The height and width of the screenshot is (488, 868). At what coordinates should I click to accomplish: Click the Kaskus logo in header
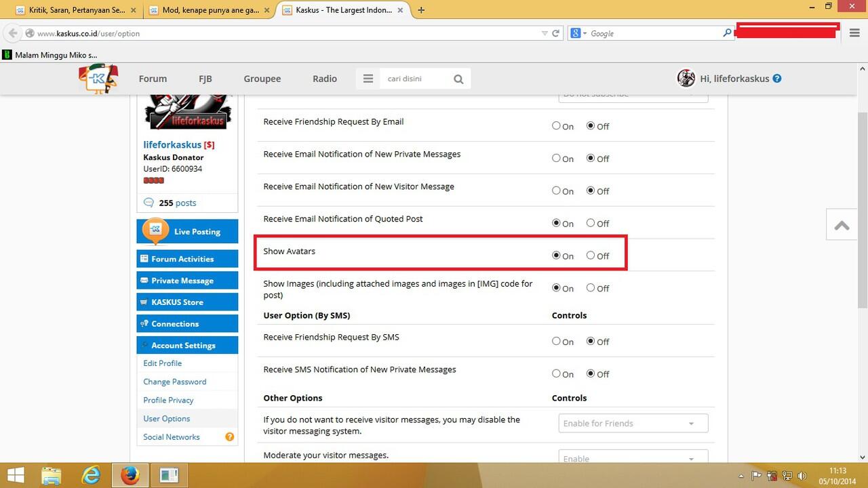(98, 79)
